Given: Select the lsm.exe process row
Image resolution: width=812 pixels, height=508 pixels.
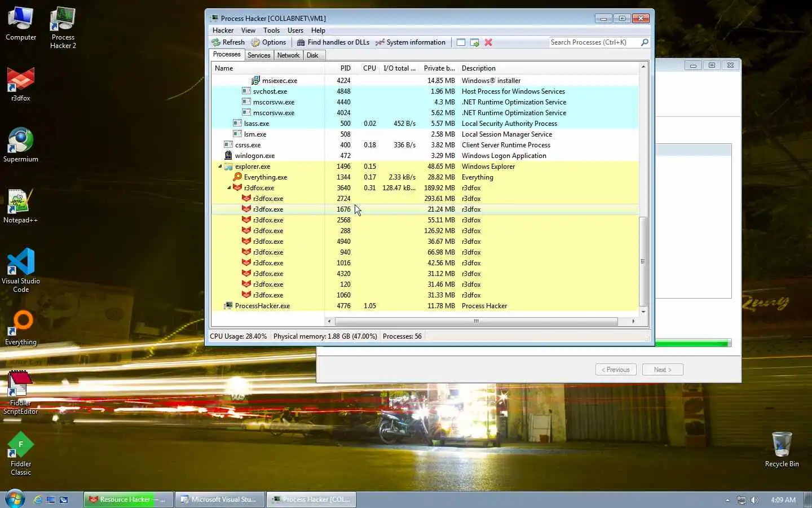Looking at the screenshot, I should pos(425,134).
